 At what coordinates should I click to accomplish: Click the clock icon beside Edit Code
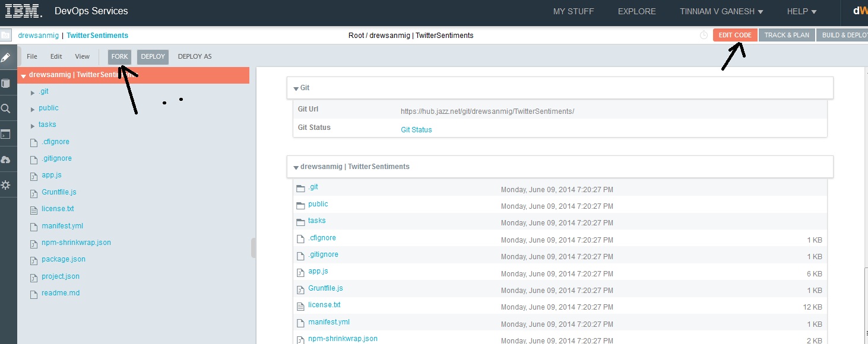tap(704, 35)
